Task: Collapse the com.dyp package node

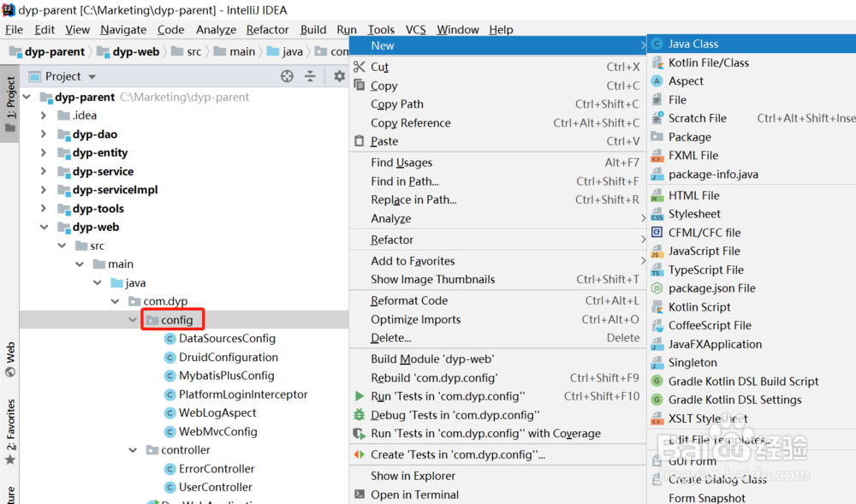Action: [x=116, y=301]
